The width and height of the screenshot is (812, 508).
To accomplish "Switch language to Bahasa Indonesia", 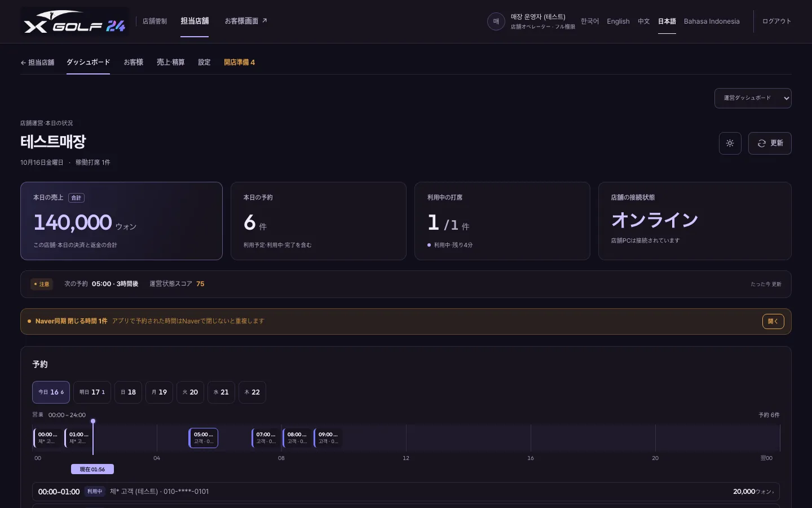I will click(712, 21).
